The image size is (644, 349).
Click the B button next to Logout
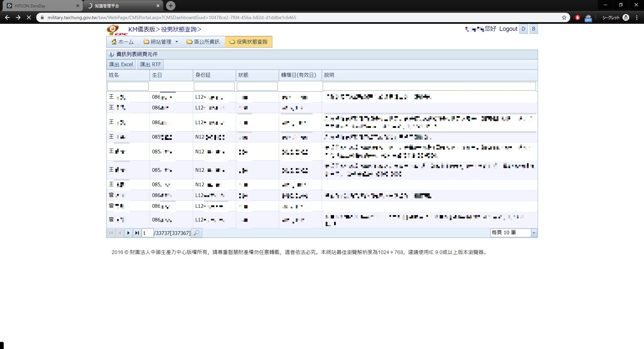coord(534,29)
